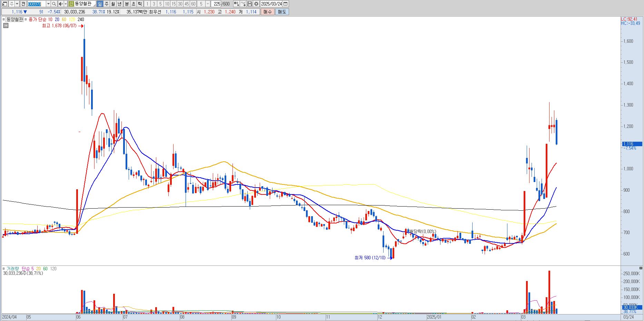The width and height of the screenshot is (644, 321).
Task: Open the interval dropdown after the 5 box
Action: [208, 4]
